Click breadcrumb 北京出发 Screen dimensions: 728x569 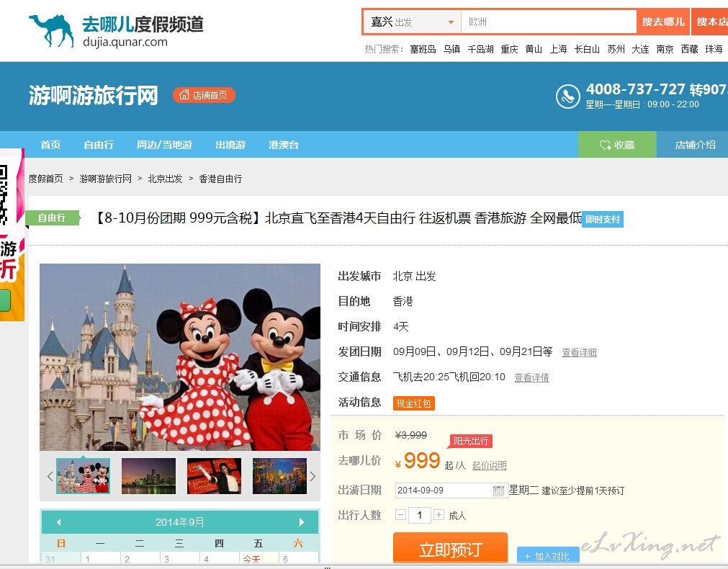(165, 179)
